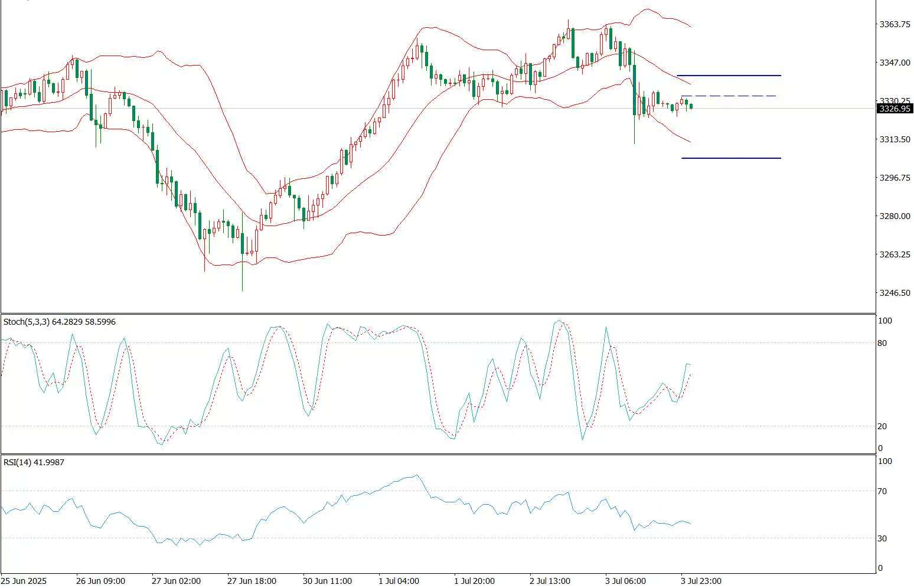Click the 80 level on Stochastic scale
The image size is (914, 588).
tap(882, 343)
